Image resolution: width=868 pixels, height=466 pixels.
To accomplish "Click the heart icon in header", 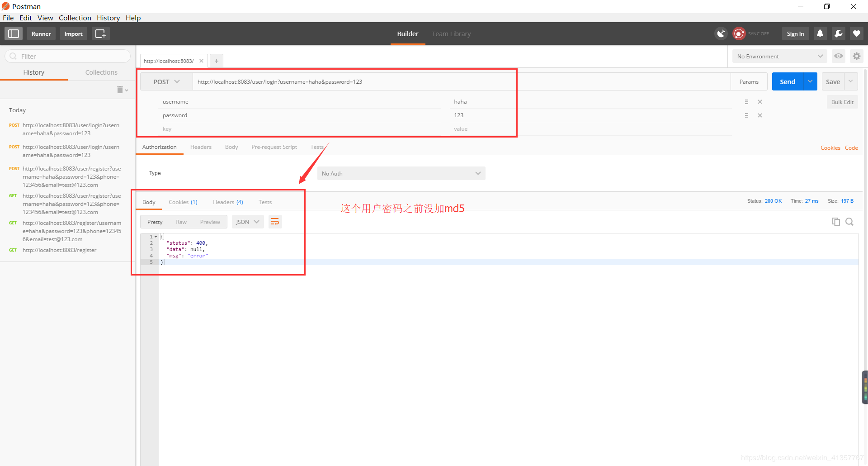I will pos(856,33).
